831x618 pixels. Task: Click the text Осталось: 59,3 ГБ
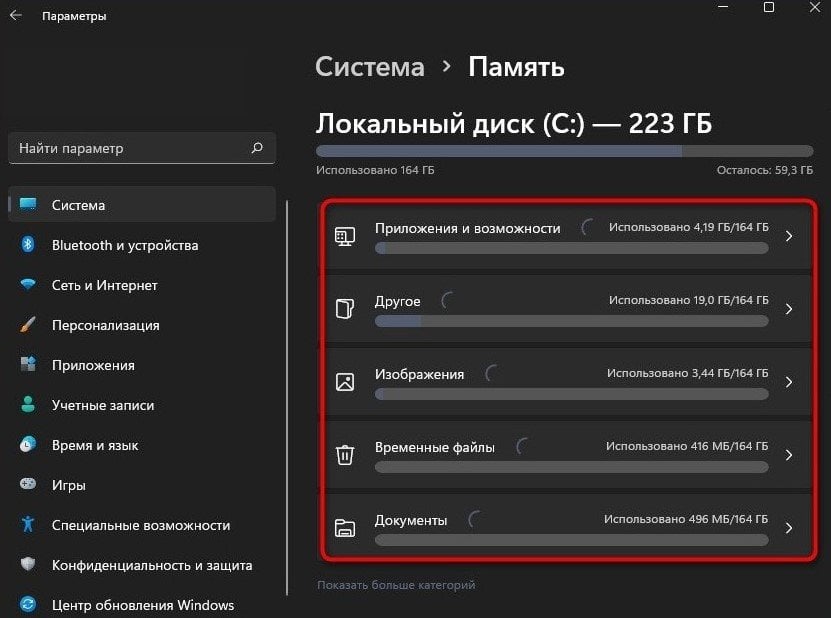point(765,170)
